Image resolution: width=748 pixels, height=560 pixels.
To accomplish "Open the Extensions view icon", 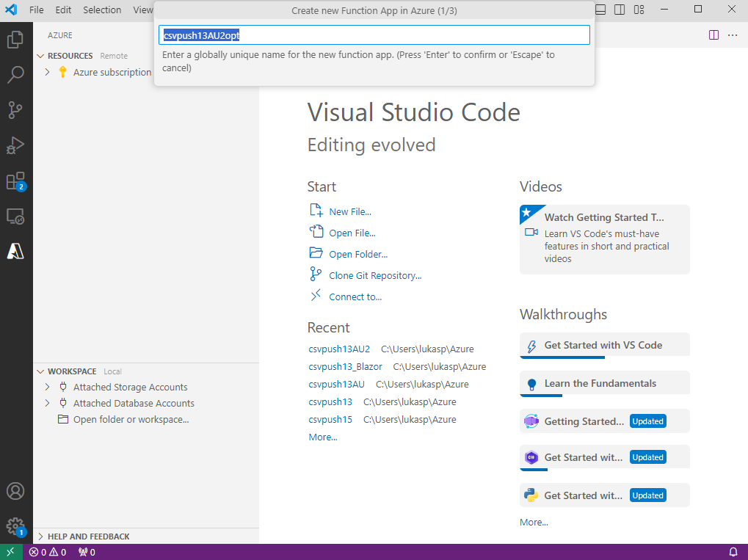I will pyautogui.click(x=15, y=181).
